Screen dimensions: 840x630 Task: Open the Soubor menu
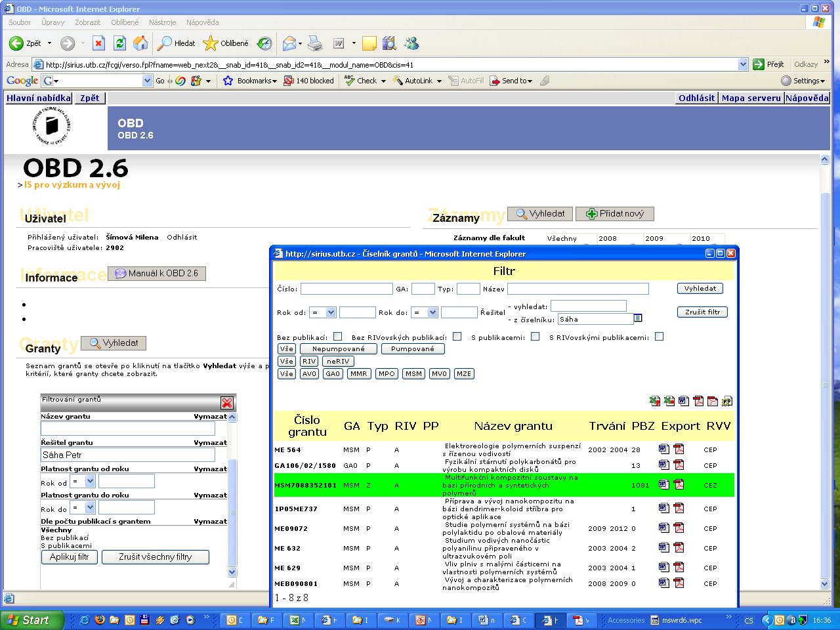pos(20,22)
